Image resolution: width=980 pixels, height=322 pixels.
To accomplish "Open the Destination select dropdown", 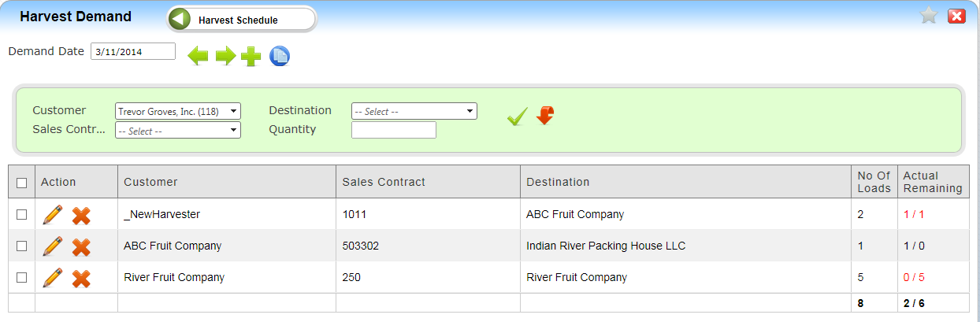I will click(x=414, y=112).
